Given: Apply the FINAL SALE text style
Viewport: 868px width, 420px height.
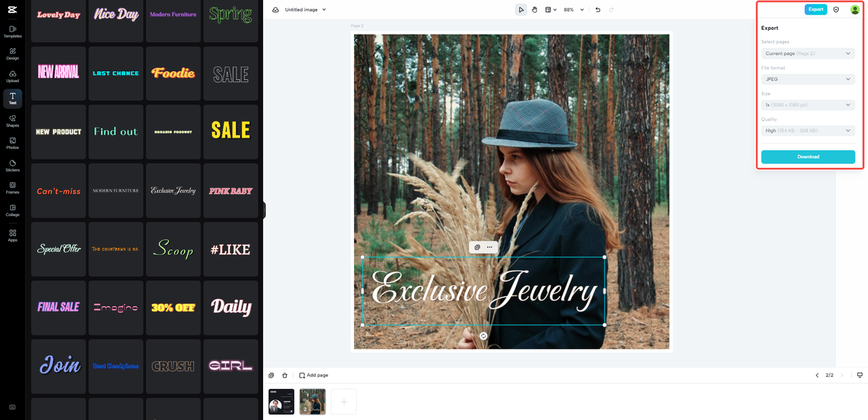Looking at the screenshot, I should (58, 308).
